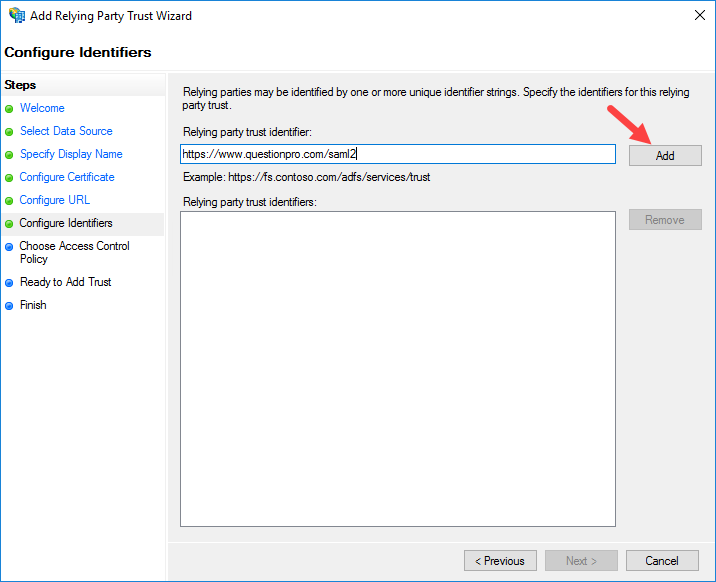Open Configure Certificate step
Viewport: 716px width, 582px height.
[67, 177]
